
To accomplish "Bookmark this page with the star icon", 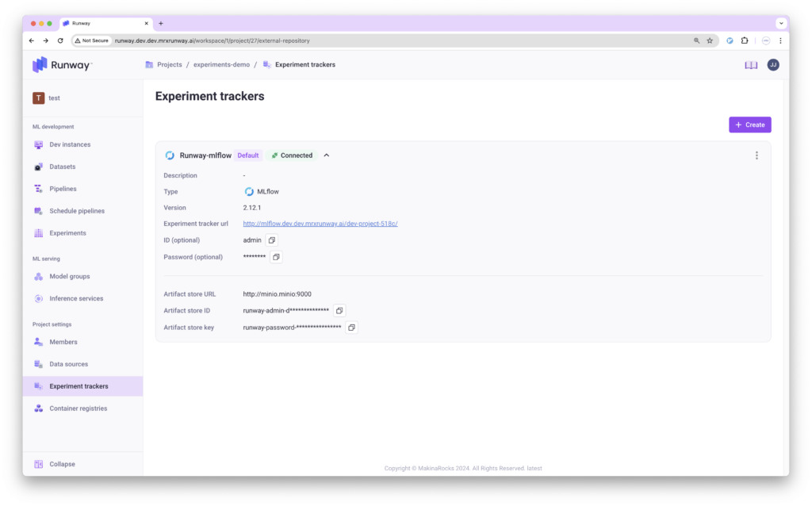I will (x=710, y=40).
